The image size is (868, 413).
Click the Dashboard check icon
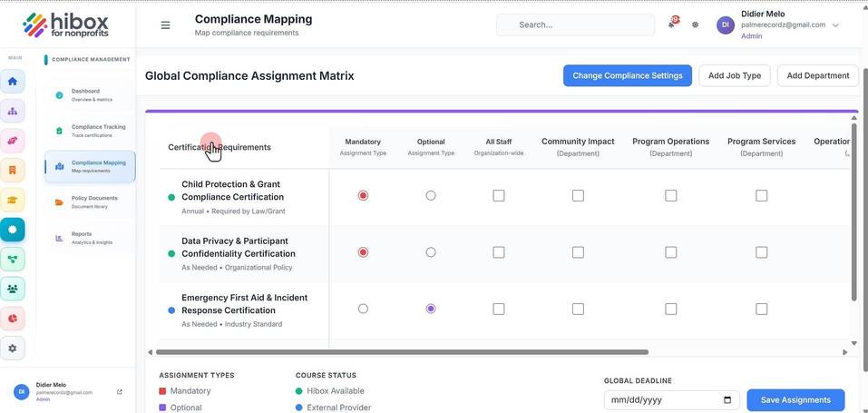coord(59,95)
